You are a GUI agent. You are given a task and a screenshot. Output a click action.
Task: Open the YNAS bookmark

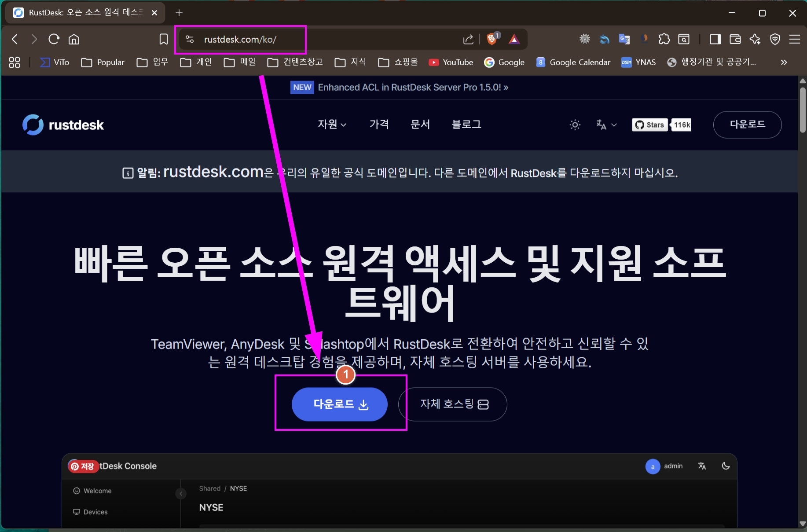[638, 62]
